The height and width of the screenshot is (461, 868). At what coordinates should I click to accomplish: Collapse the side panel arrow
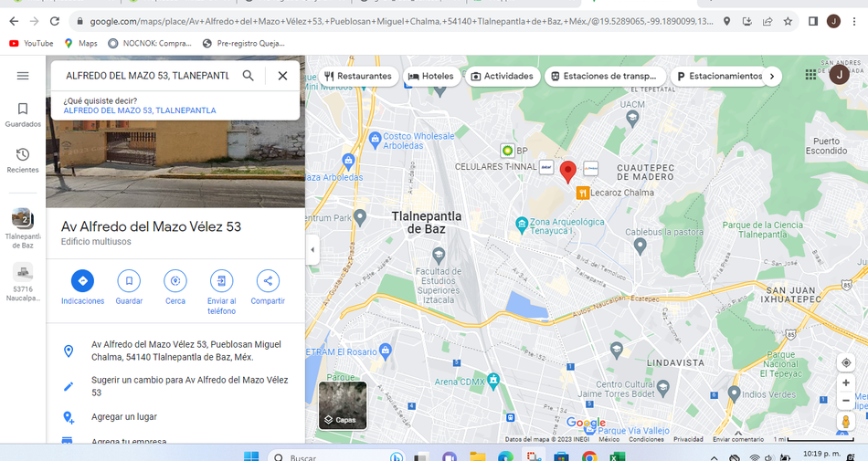[312, 250]
